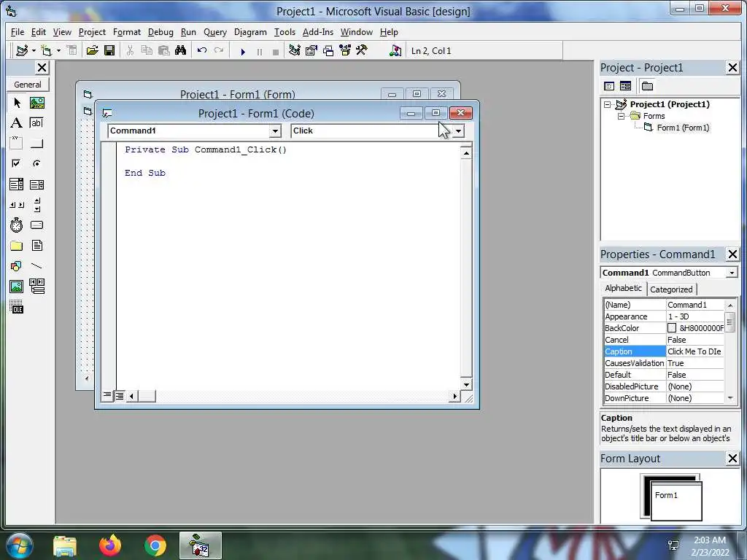Select the Label control tool
747x560 pixels.
[17, 122]
